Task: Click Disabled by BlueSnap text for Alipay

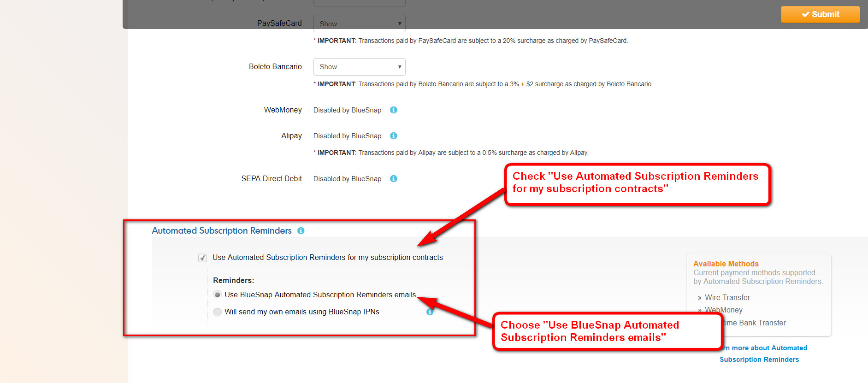Action: (348, 136)
